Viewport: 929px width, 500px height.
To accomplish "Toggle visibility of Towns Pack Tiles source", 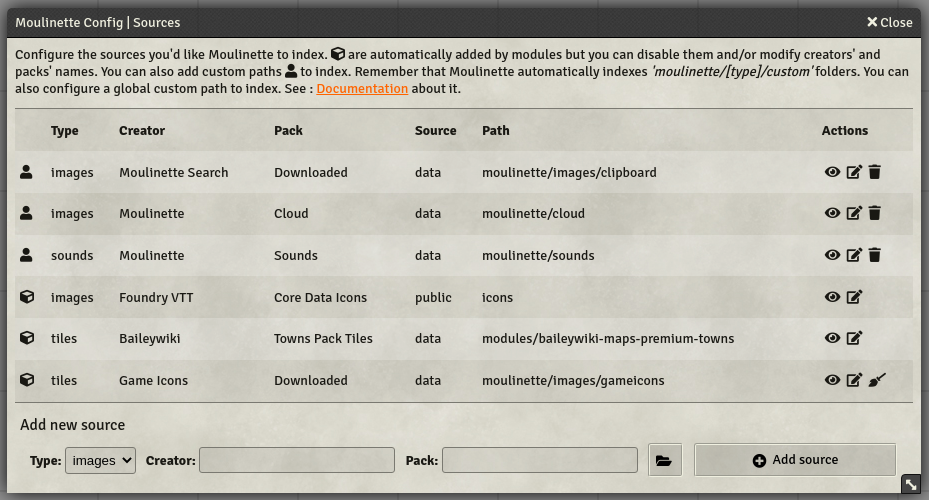I will pos(832,338).
